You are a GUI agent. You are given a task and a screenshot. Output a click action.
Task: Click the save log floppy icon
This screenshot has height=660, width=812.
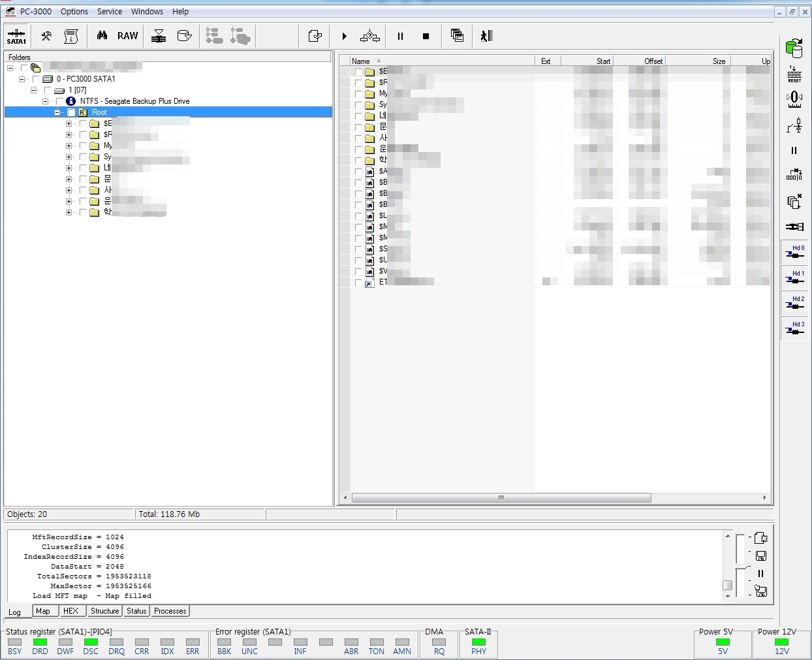(760, 556)
